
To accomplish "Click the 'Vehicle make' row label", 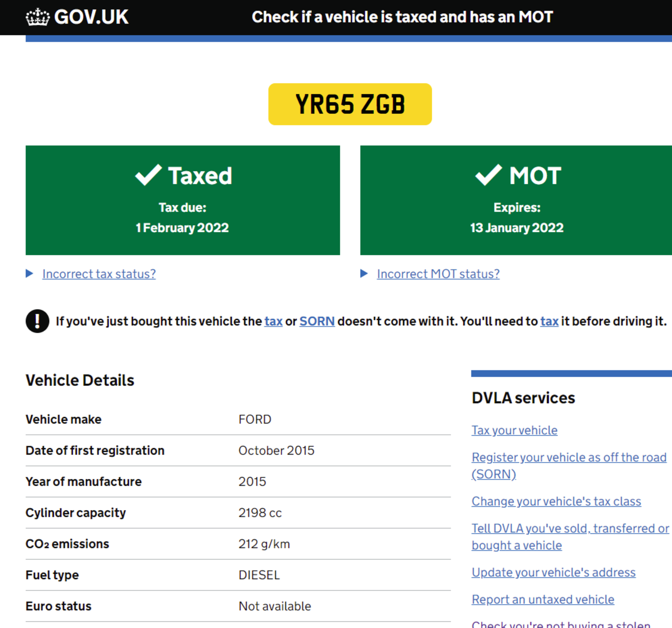I will click(x=63, y=419).
